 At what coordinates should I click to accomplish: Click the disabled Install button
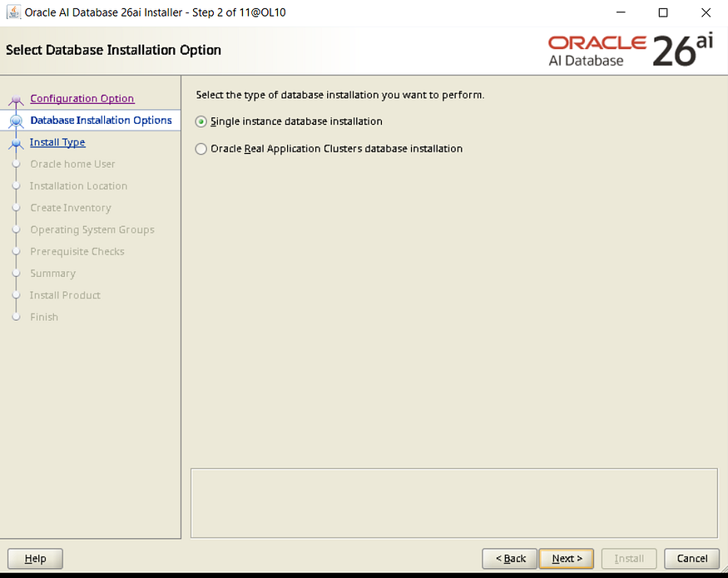[629, 559]
